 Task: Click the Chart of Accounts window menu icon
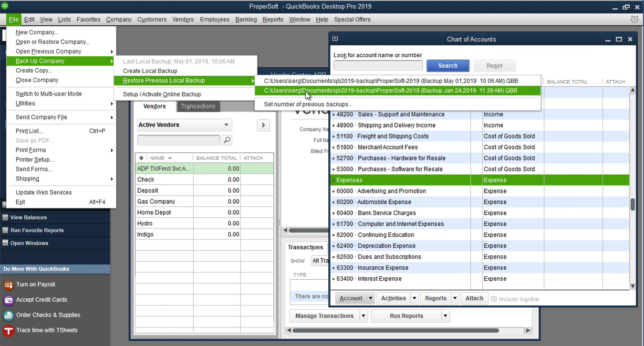pos(335,39)
